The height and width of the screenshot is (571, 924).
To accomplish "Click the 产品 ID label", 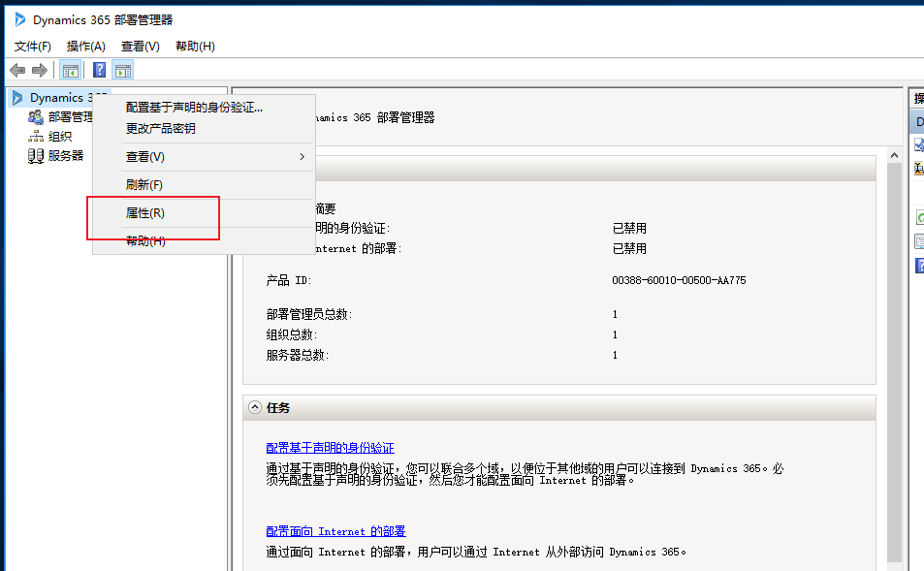I will click(288, 280).
